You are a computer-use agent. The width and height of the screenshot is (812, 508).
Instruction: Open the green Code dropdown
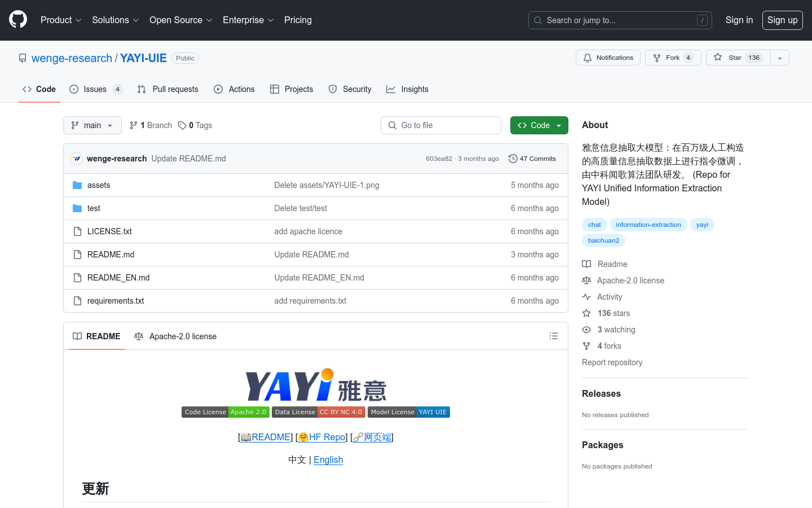[539, 125]
